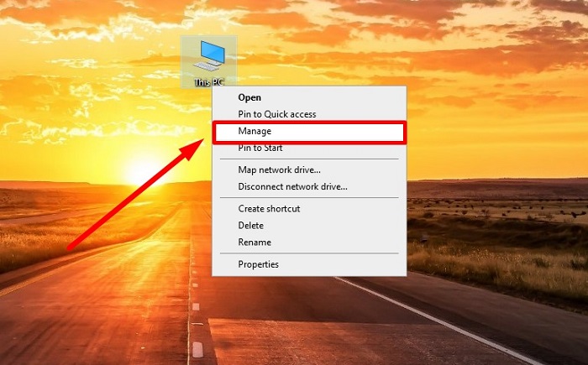Image resolution: width=588 pixels, height=365 pixels.
Task: Open Manage from the context menu
Action: click(255, 132)
